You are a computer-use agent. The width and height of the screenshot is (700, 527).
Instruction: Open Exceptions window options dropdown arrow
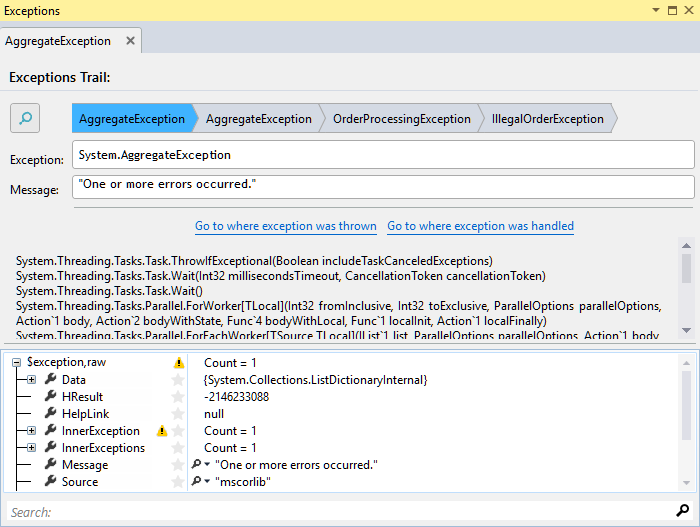(656, 10)
